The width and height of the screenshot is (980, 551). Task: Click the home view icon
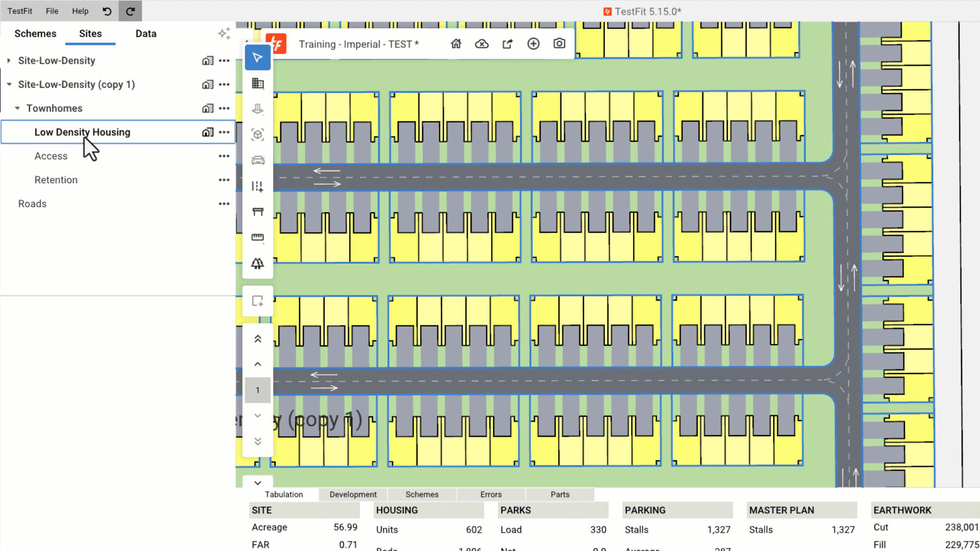point(456,44)
